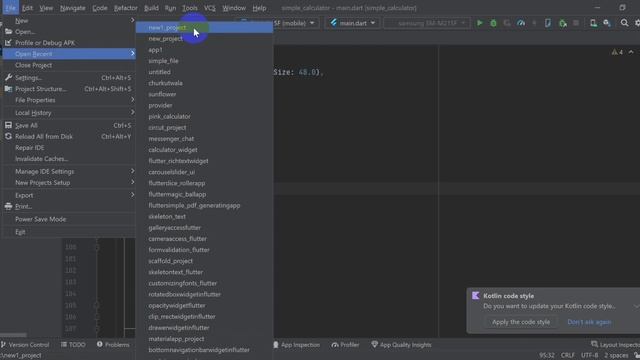Open recent project sunflower
Viewport: 640px width, 360px height.
click(204, 94)
